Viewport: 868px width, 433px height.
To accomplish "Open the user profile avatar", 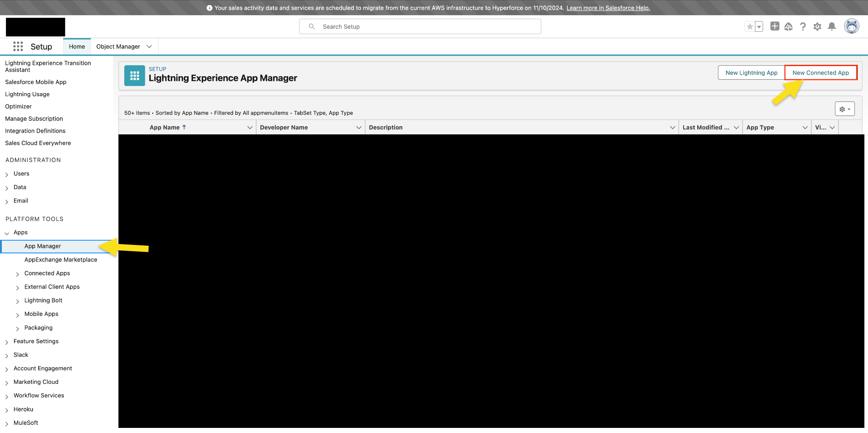I will coord(851,26).
